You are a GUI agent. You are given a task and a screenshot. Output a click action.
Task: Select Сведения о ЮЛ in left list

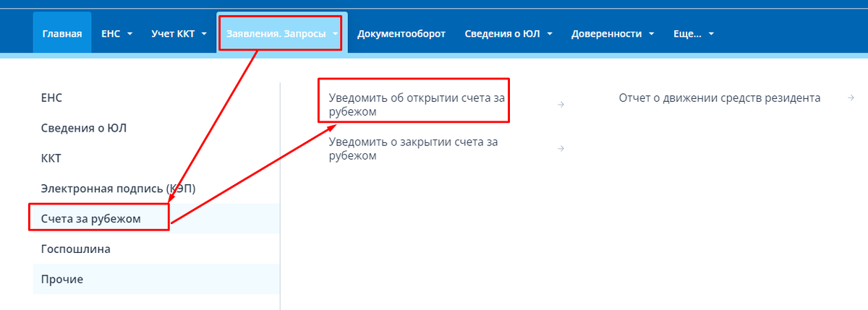click(156, 128)
